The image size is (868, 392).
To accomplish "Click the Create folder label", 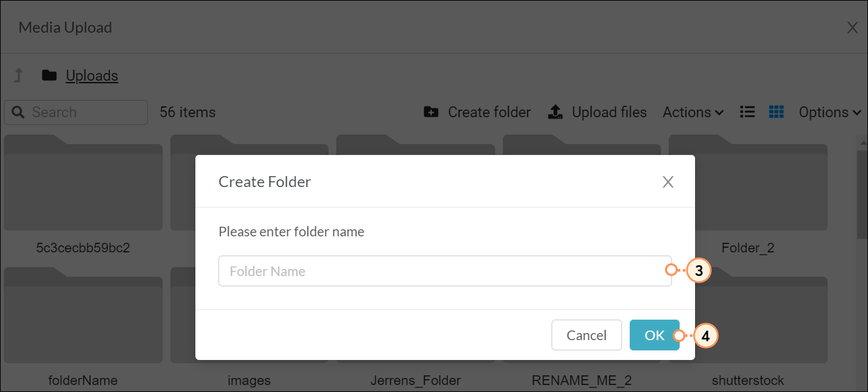I will pos(489,112).
